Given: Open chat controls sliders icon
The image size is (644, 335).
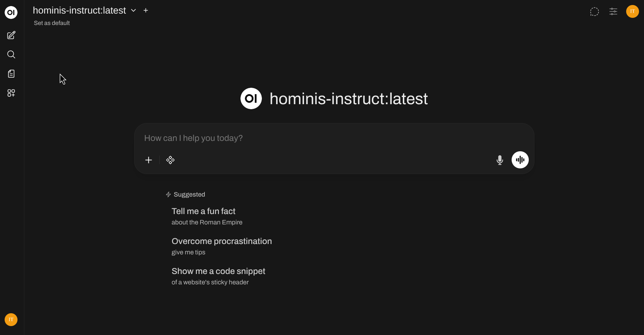Looking at the screenshot, I should click(613, 12).
